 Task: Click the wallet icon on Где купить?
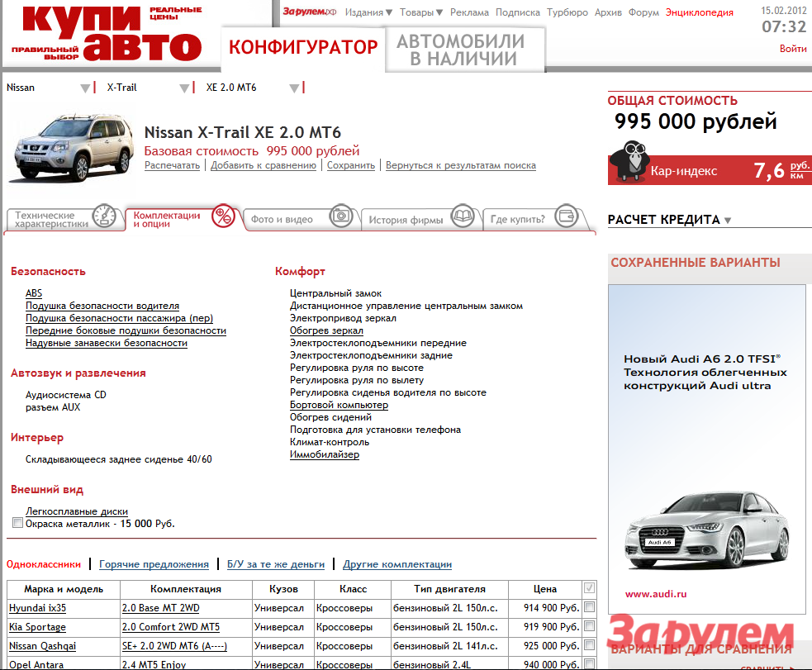pyautogui.click(x=566, y=217)
